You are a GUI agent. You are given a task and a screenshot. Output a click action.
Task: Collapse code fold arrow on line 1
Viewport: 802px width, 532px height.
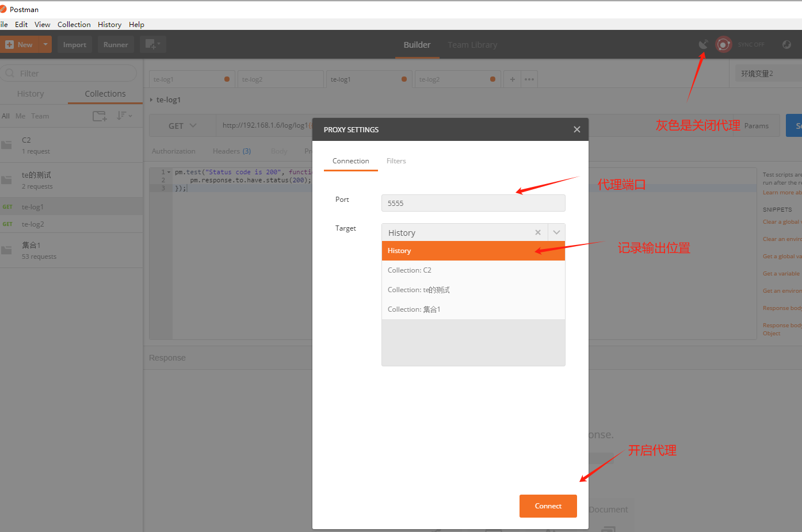pos(169,172)
